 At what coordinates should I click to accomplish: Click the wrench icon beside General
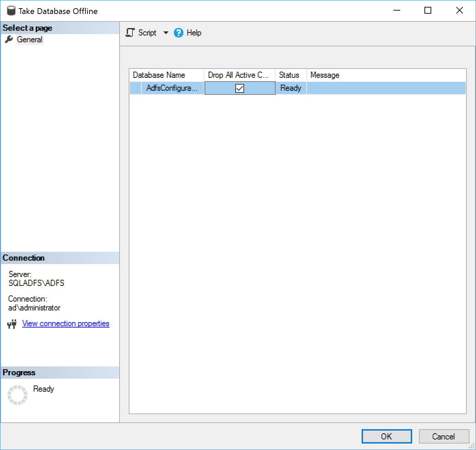click(9, 40)
